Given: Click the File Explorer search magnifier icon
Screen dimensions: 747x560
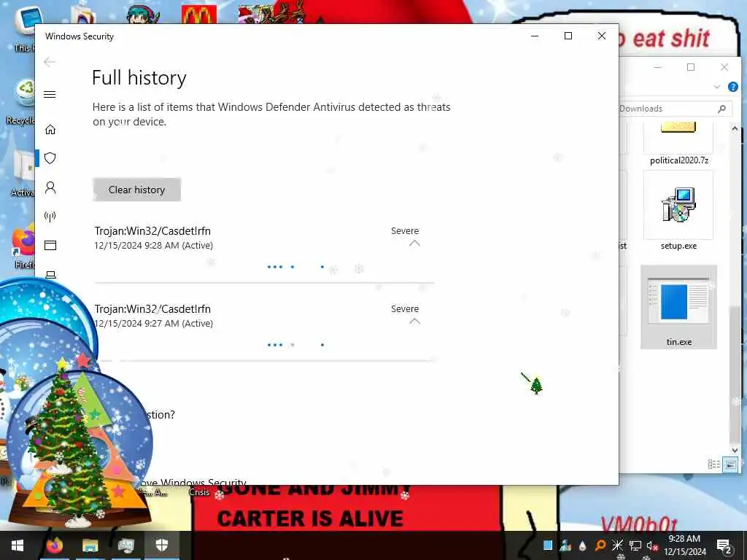Looking at the screenshot, I should click(x=722, y=109).
